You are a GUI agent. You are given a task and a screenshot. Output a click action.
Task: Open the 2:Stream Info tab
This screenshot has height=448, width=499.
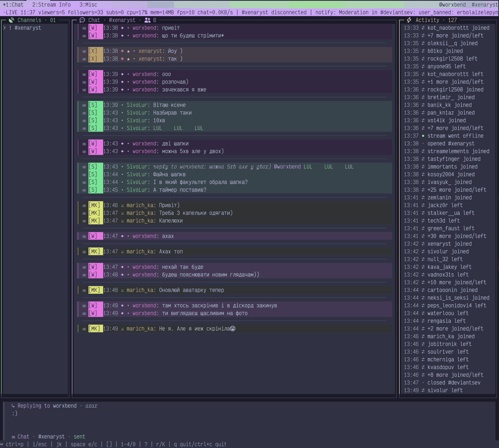51,5
